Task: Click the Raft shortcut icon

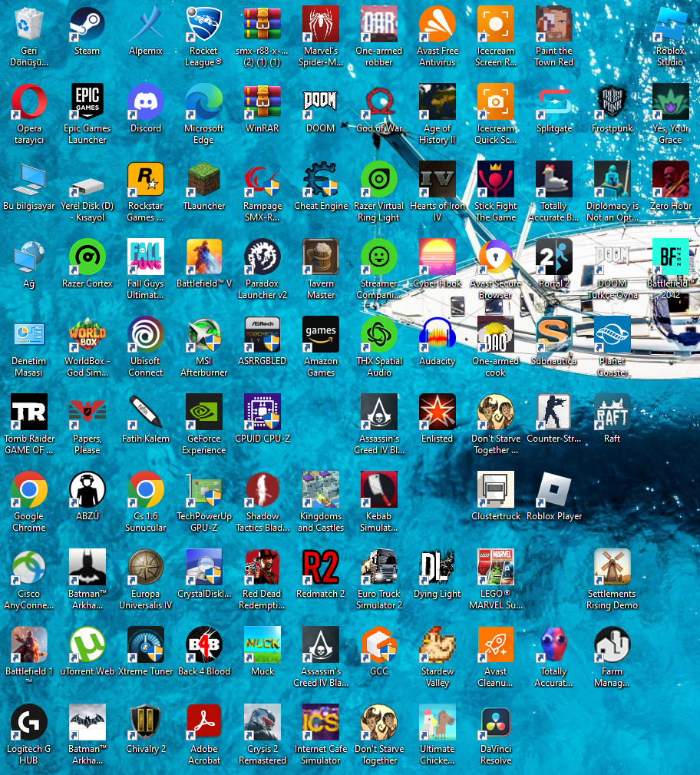Action: (x=612, y=412)
